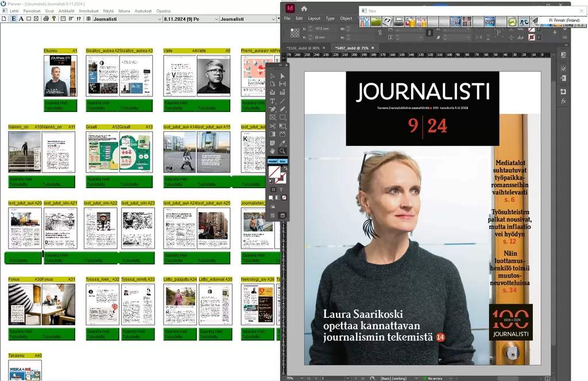Click the printer icon in Planner toolbar
Screen dimensions: 588x381
coord(46,19)
